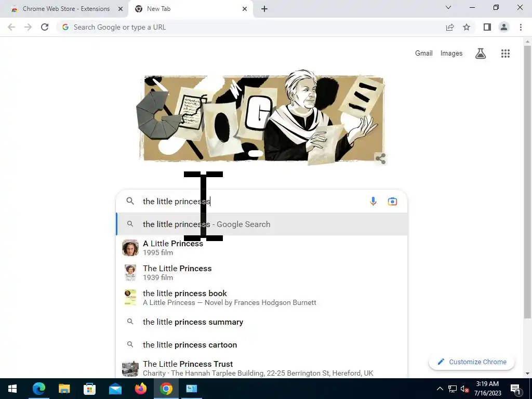Open Google Images link

451,54
